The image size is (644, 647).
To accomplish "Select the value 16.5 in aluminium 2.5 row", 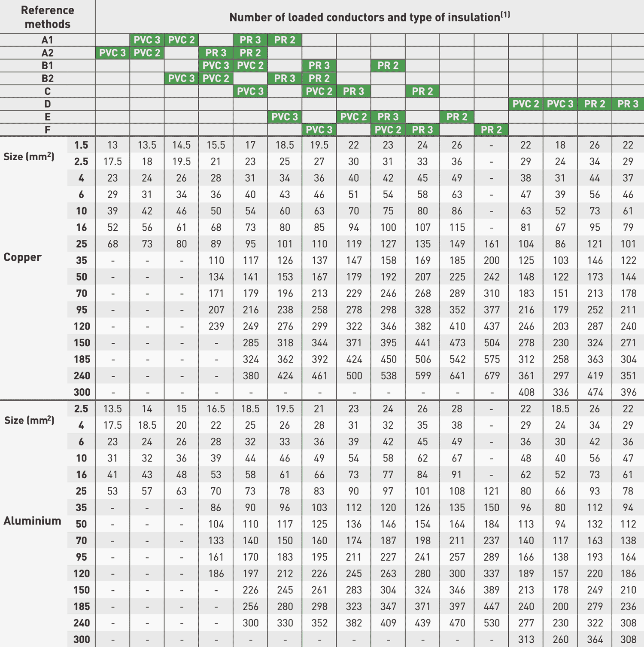I will pos(216,409).
